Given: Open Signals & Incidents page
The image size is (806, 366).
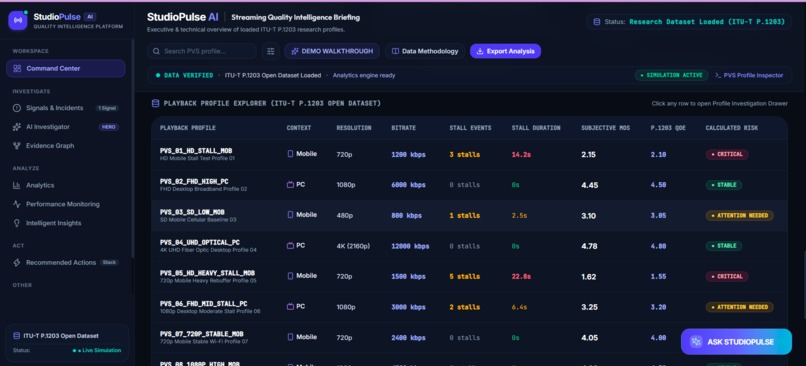Looking at the screenshot, I should coord(66,108).
